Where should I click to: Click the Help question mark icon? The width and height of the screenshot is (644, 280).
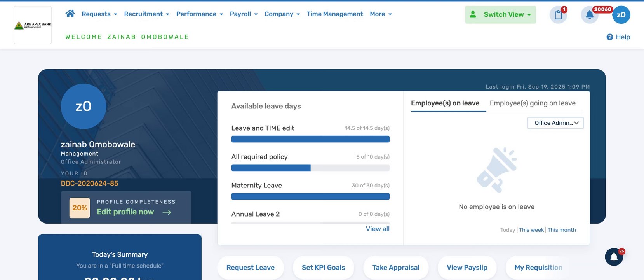click(x=610, y=37)
